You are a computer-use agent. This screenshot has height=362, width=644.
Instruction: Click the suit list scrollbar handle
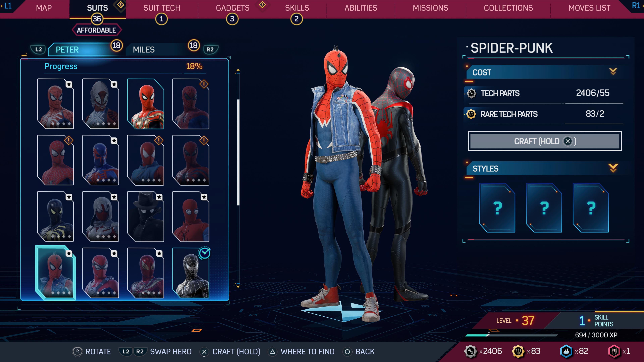[x=238, y=152]
